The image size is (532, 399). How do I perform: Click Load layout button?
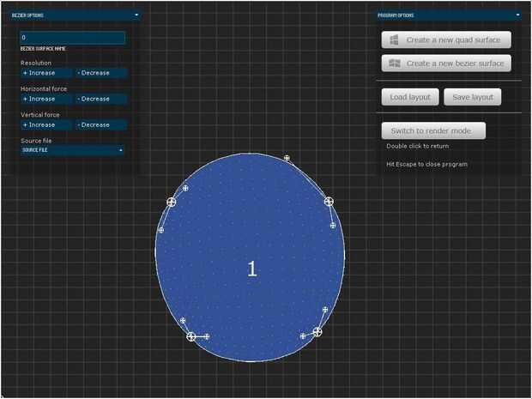click(410, 97)
